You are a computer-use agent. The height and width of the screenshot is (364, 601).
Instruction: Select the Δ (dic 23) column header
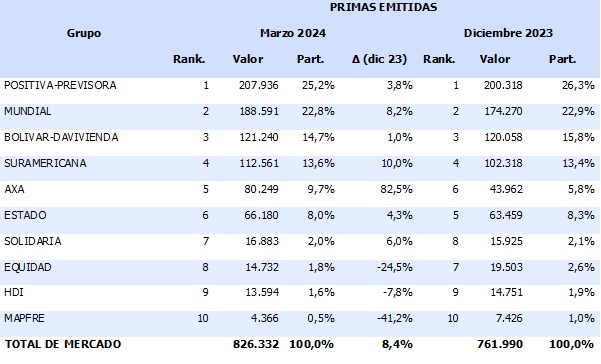pos(379,59)
